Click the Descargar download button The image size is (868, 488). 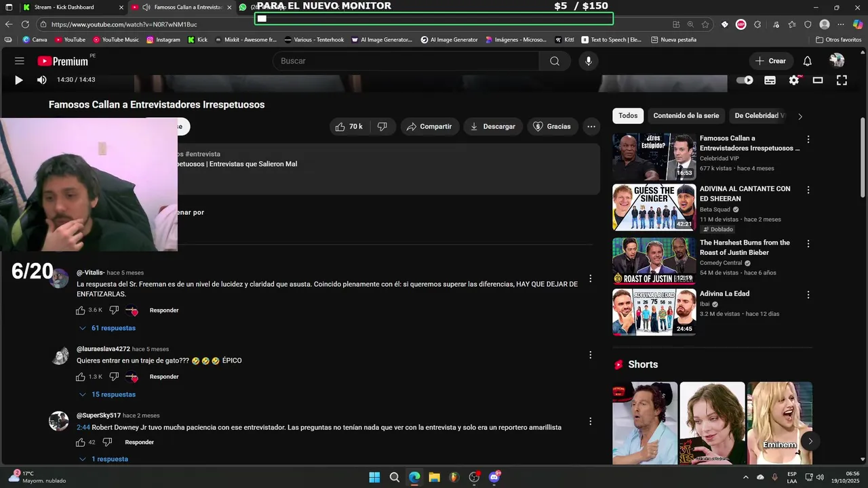tap(493, 127)
